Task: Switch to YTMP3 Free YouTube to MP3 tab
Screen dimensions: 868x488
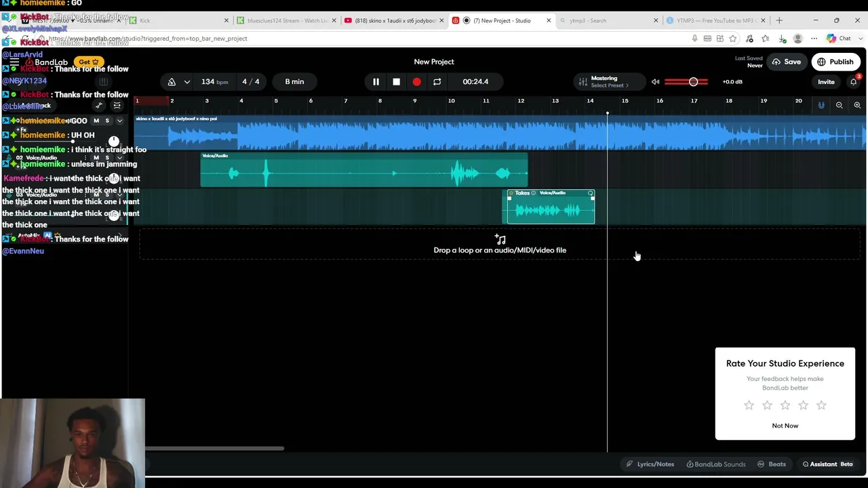Action: tap(716, 20)
